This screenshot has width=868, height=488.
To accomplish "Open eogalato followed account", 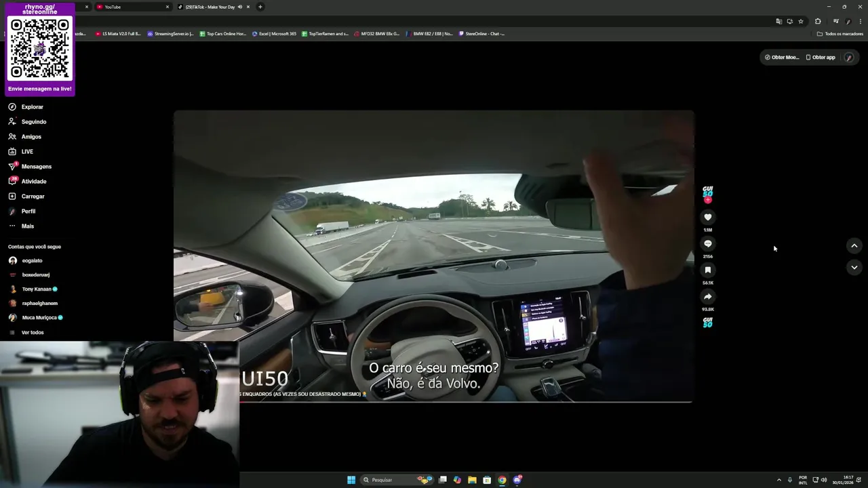I will coord(26,261).
